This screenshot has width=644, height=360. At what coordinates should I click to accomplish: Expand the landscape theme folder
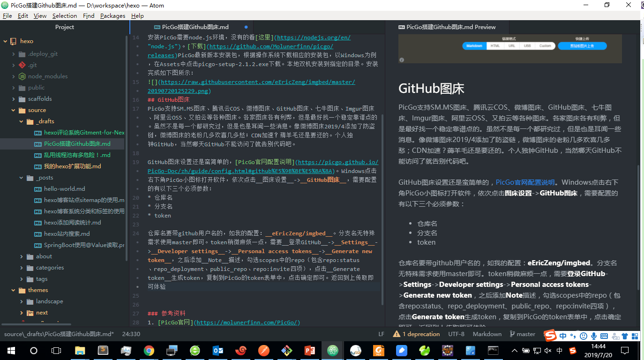tap(22, 301)
